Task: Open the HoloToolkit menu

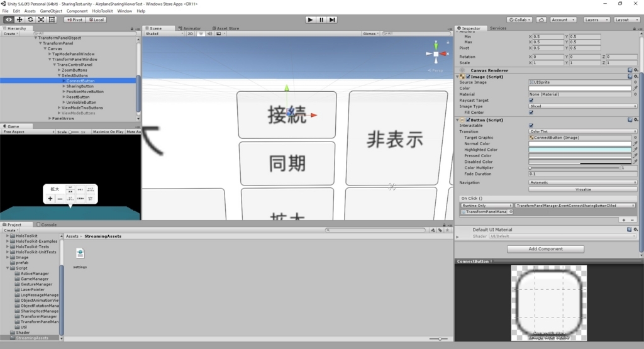Action: [x=103, y=11]
